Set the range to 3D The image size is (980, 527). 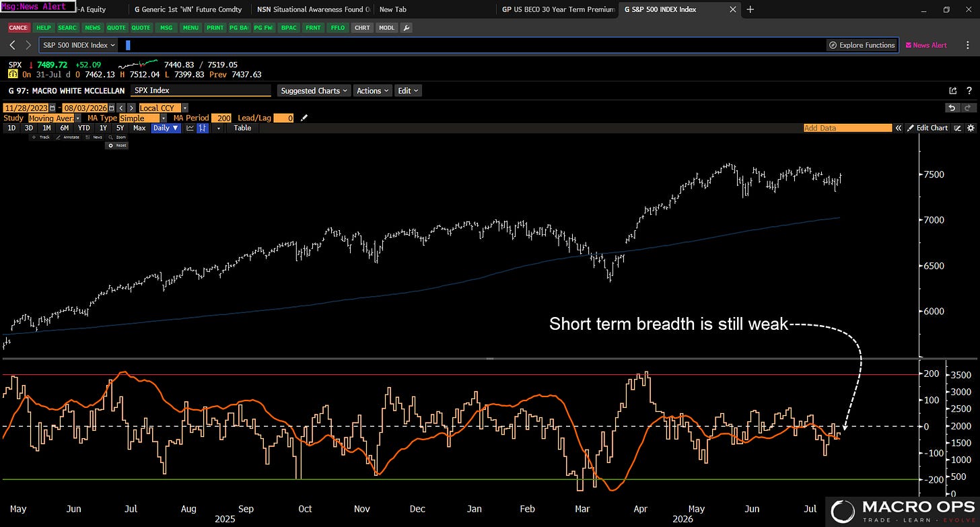[29, 128]
